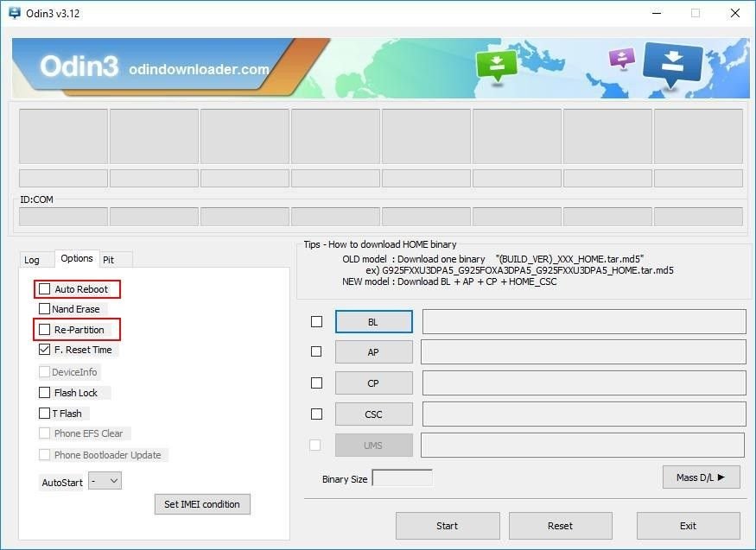Viewport: 756px width, 550px height.
Task: Select the Options tab
Action: coord(77,258)
